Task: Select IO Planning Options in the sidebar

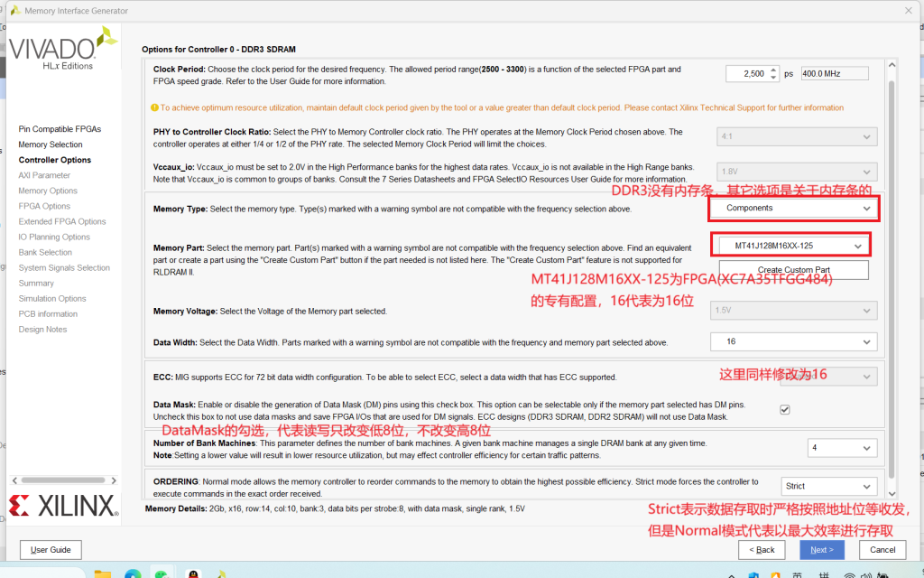Action: [54, 237]
